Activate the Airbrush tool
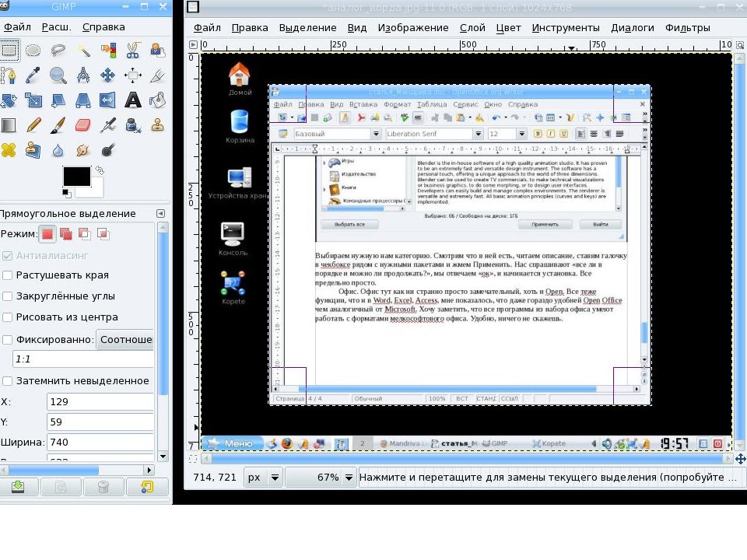This screenshot has width=747, height=560. point(108,125)
